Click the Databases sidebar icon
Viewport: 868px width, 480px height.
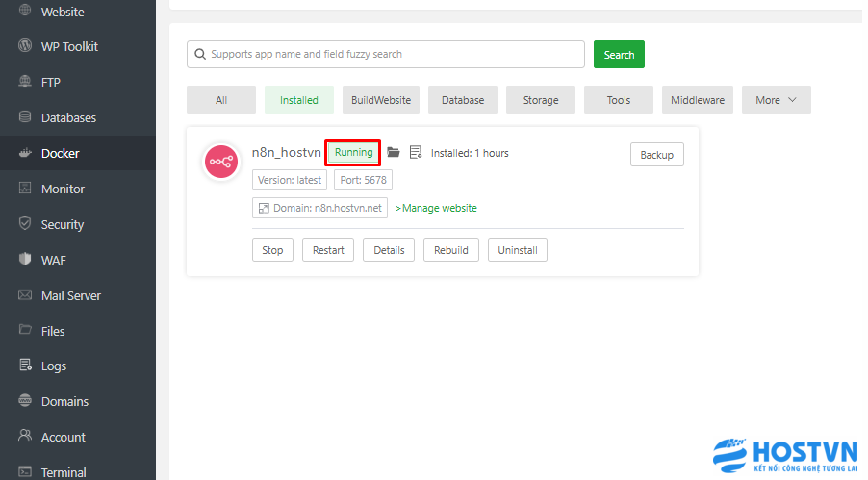click(25, 116)
